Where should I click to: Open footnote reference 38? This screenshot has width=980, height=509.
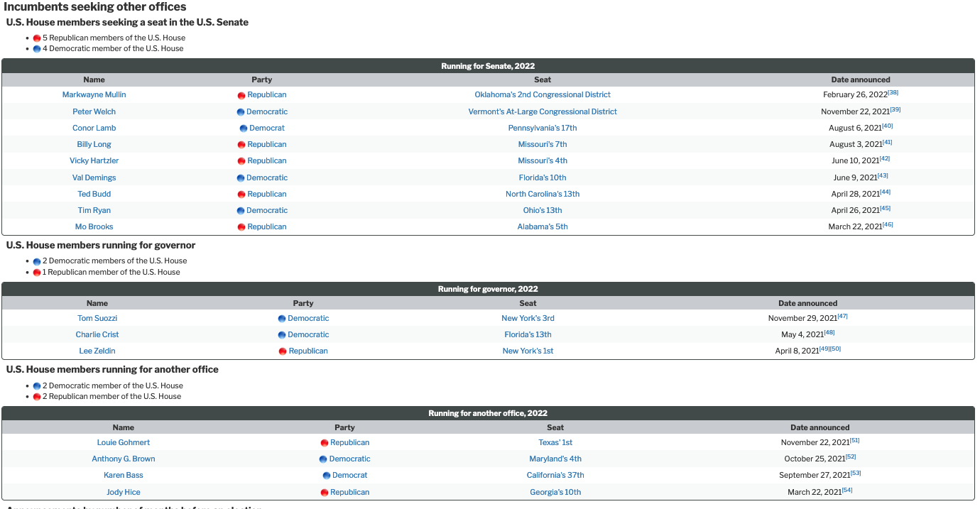click(x=893, y=93)
